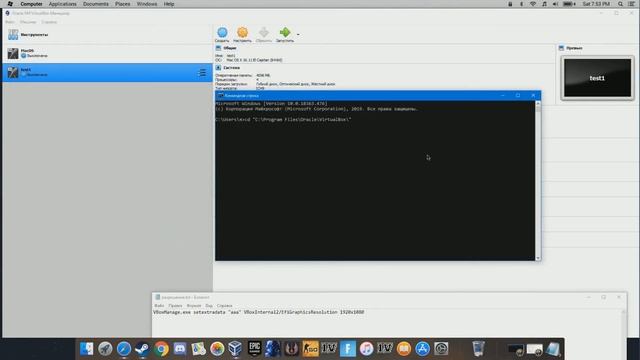The width and height of the screenshot is (640, 360).
Task: Open VM settings with the orange gear icon
Action: pyautogui.click(x=242, y=32)
